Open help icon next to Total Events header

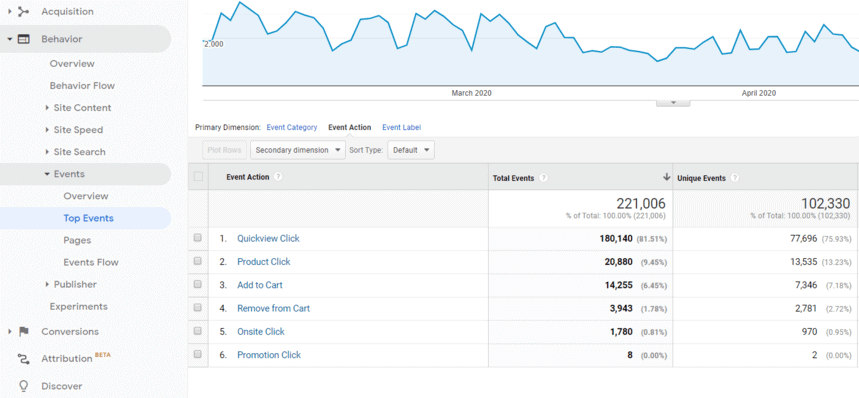click(x=543, y=178)
